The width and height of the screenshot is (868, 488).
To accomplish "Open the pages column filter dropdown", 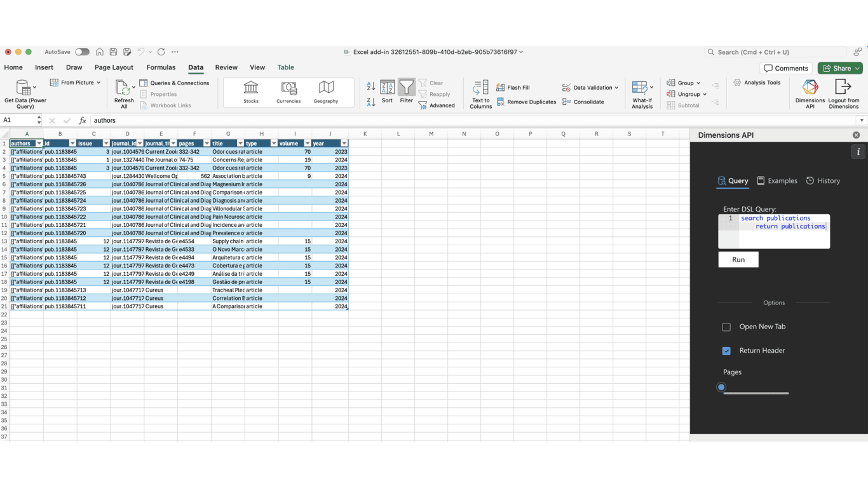I will pyautogui.click(x=207, y=144).
